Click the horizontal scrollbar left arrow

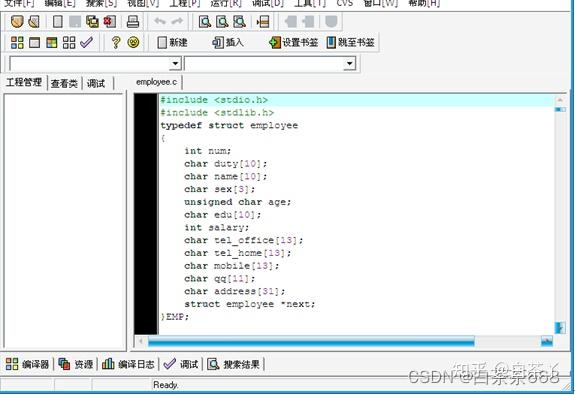point(141,341)
